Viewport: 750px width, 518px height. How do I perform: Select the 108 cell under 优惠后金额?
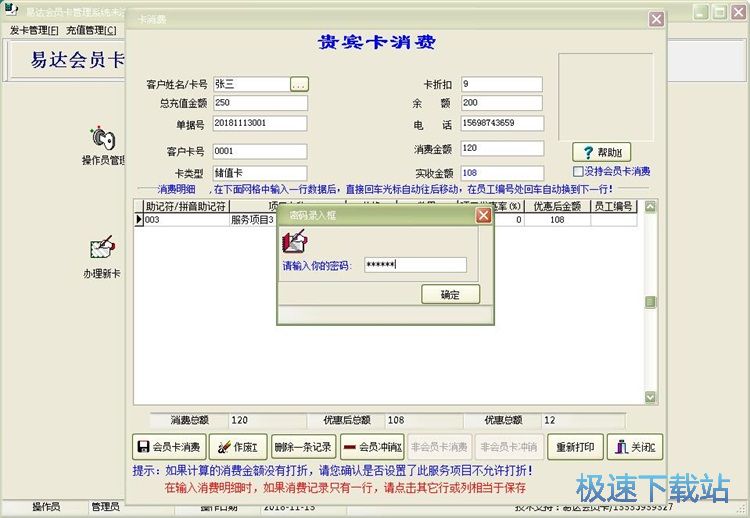(557, 220)
